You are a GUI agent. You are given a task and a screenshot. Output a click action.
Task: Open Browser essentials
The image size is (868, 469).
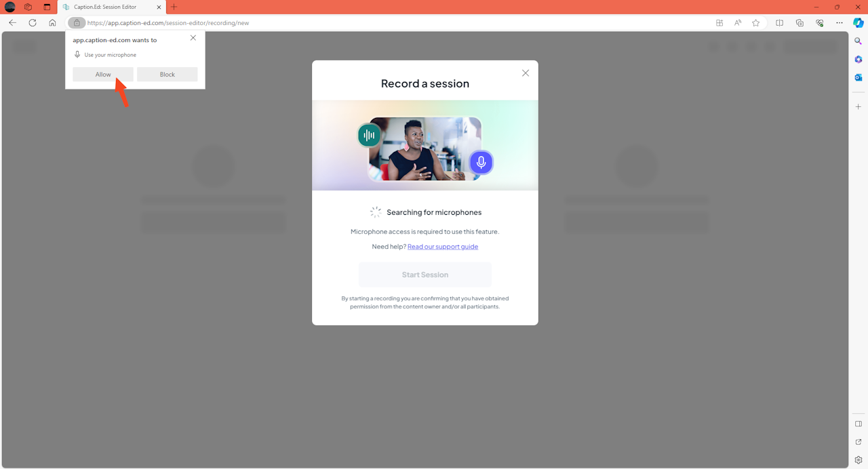pyautogui.click(x=820, y=23)
